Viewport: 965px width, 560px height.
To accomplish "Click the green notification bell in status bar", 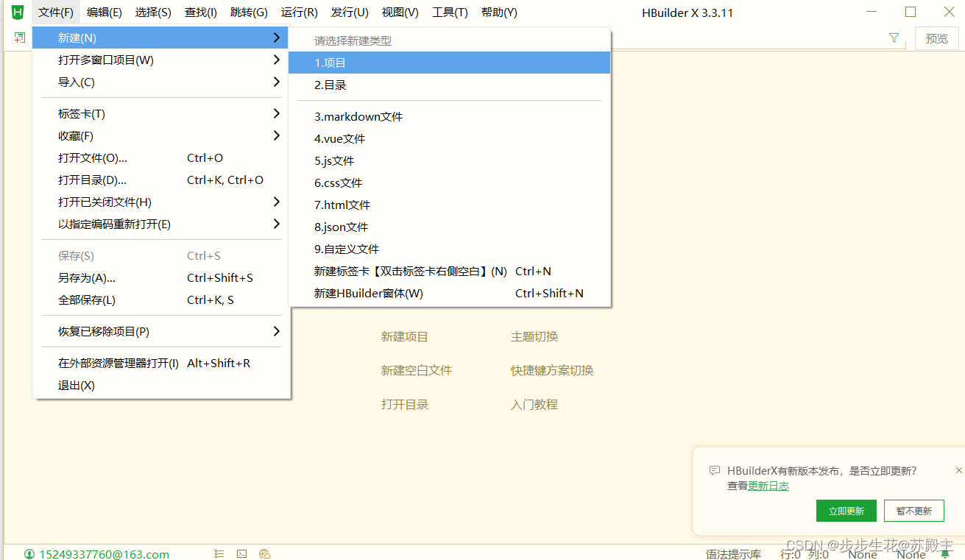I will (944, 554).
